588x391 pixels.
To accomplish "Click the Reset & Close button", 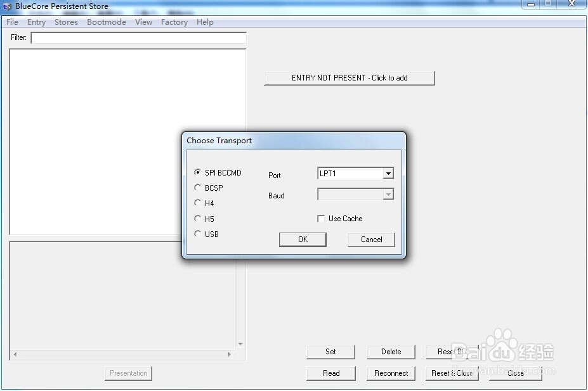I will pos(452,373).
